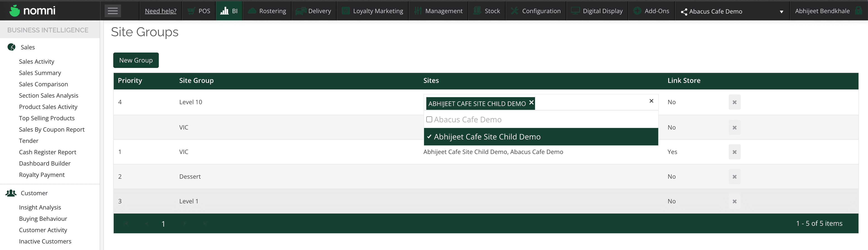Screen dimensions: 868x250
Task: Click the Sites multiselect input field
Action: tap(590, 102)
